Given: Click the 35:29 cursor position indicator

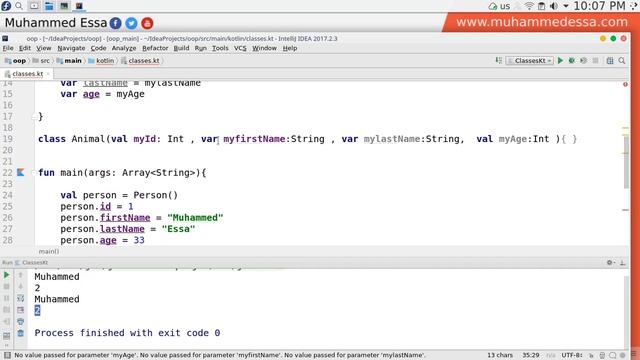Looking at the screenshot, I should click(x=531, y=355).
